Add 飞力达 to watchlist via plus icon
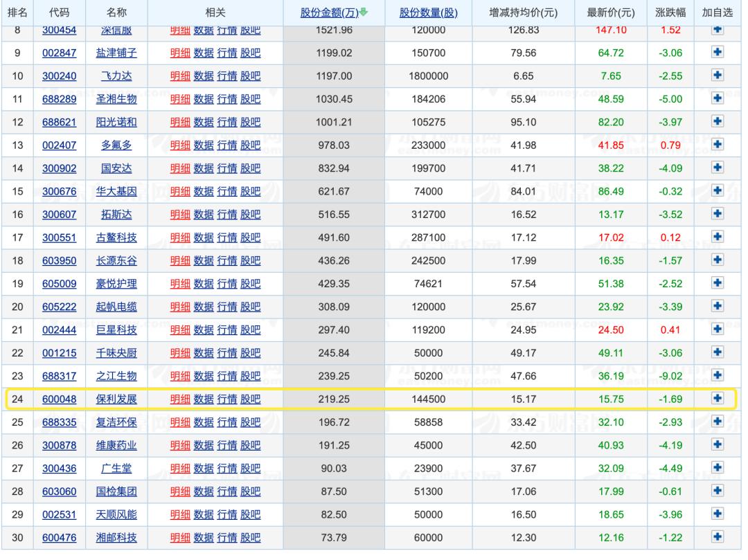 (717, 75)
